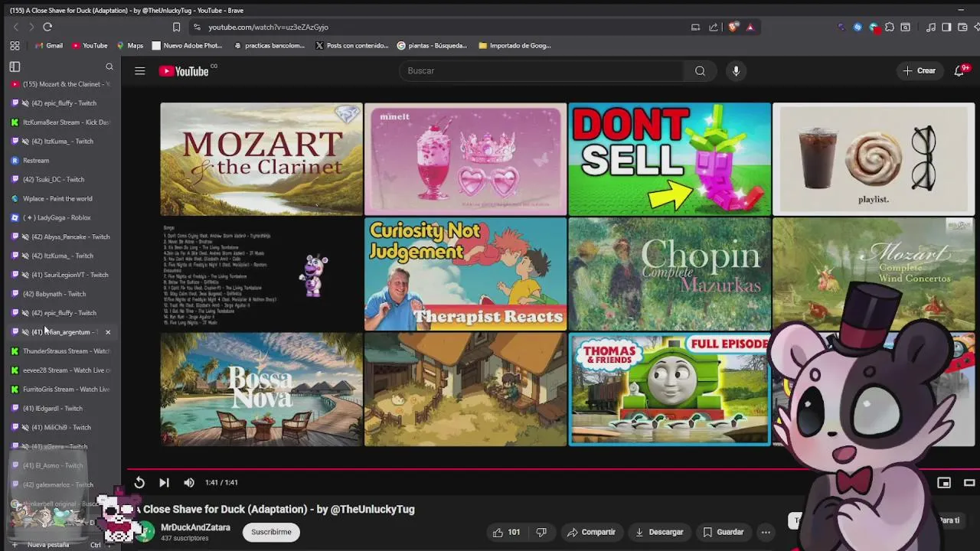Switch to Abyss_Pancake Twitch tab
The height and width of the screenshot is (551, 980).
coord(60,237)
